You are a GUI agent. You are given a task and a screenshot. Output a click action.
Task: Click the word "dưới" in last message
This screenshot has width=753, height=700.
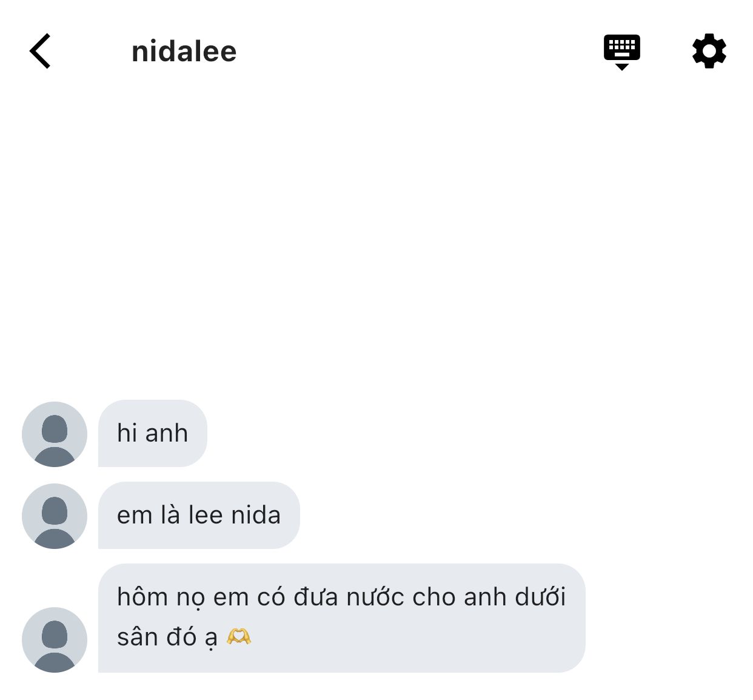(540, 597)
